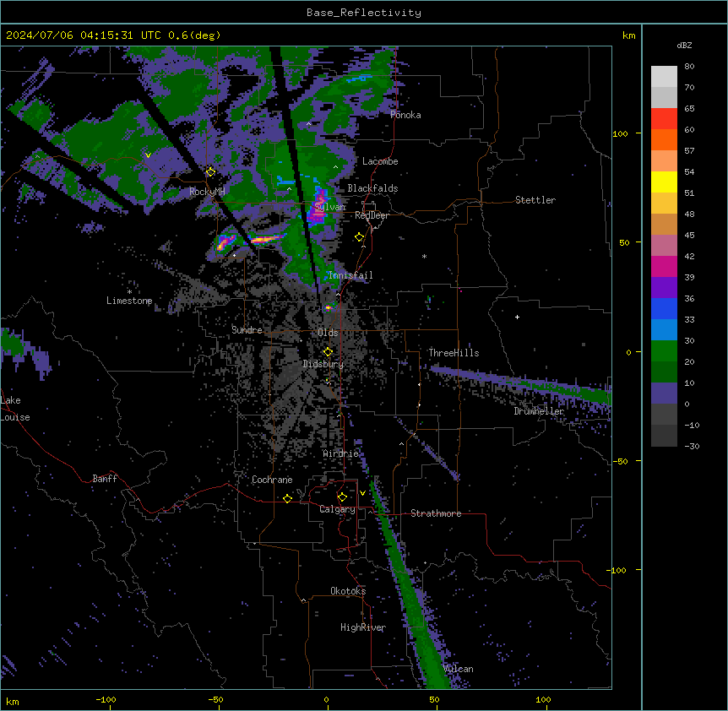This screenshot has height=711, width=728.
Task: Click the white asterisk marker east of RedDeer
Action: [424, 256]
